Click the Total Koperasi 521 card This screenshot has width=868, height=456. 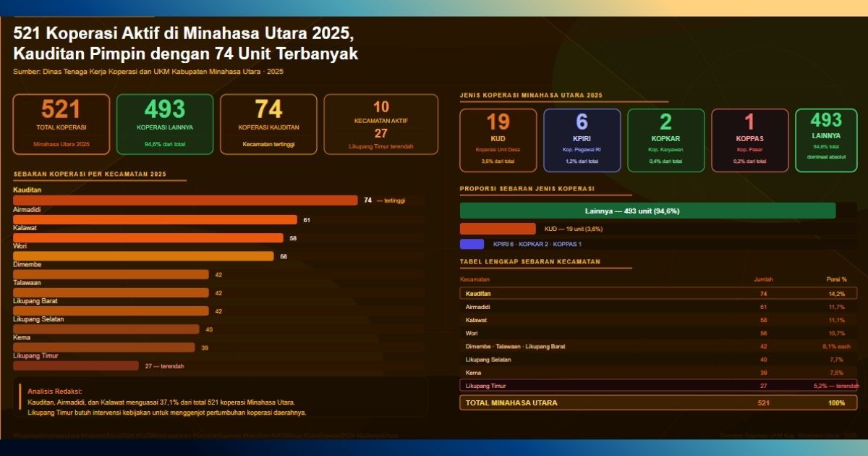click(61, 124)
